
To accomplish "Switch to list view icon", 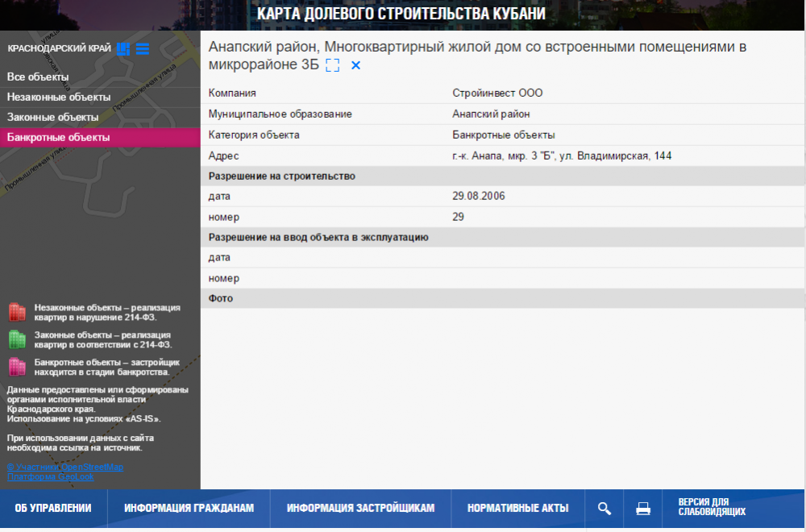I will click(143, 49).
